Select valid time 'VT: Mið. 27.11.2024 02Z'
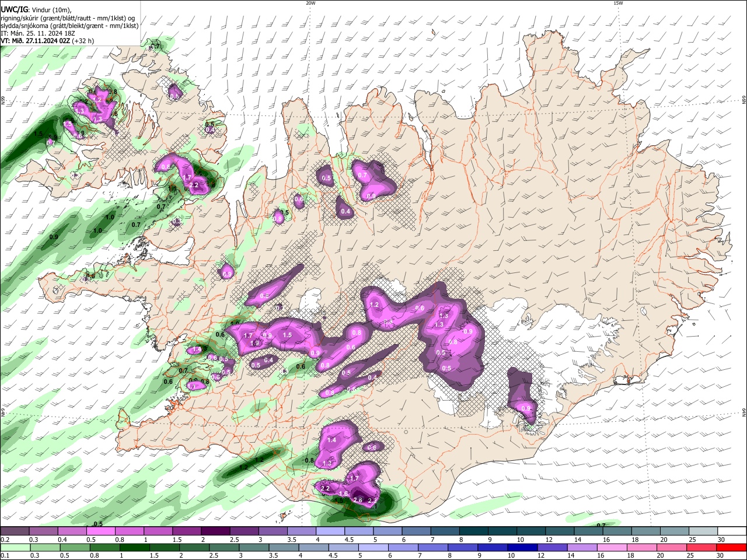This screenshot has width=747, height=560. point(36,41)
